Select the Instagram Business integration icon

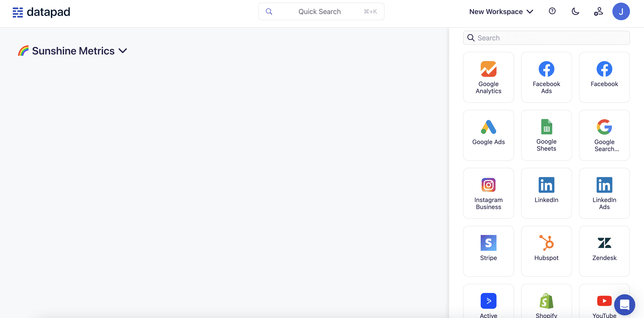coord(488,185)
